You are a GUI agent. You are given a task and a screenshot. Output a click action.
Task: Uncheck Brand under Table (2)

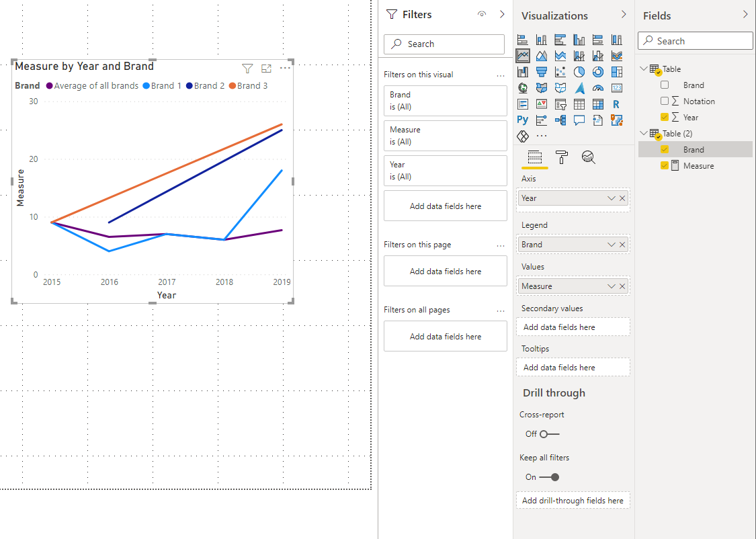[665, 149]
